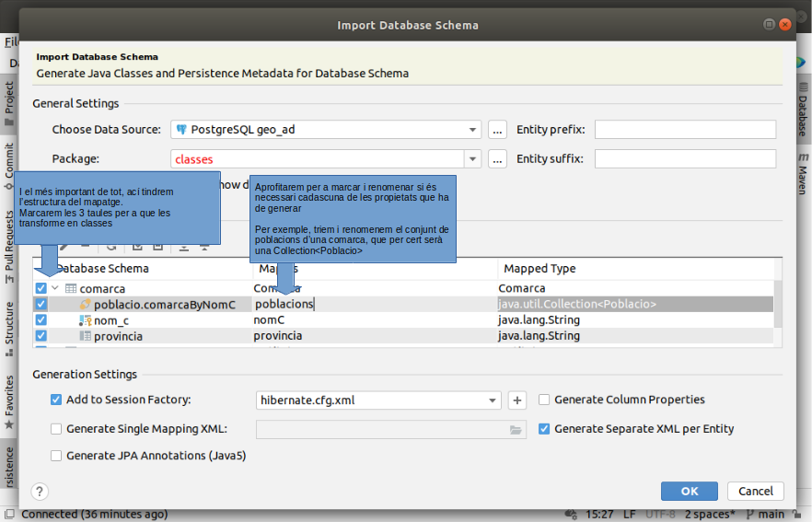The height and width of the screenshot is (522, 812).
Task: Open the Project tool window tab
Action: pyautogui.click(x=9, y=103)
